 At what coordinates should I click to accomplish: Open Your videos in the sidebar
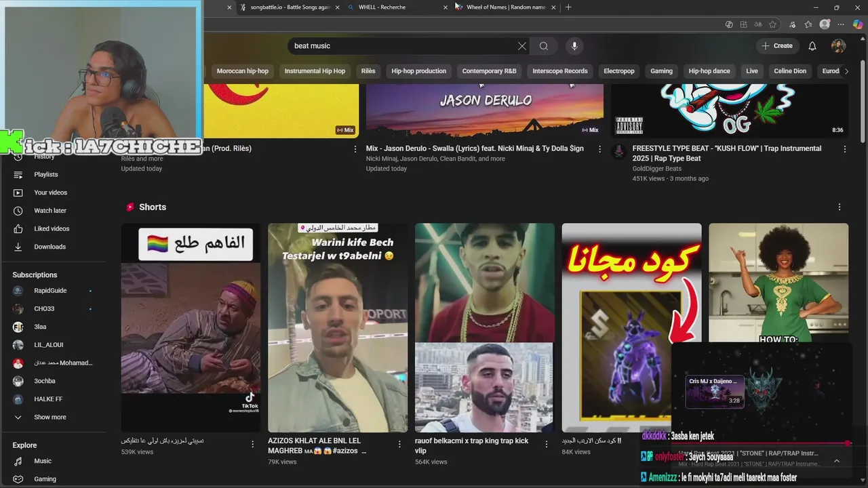pos(50,192)
